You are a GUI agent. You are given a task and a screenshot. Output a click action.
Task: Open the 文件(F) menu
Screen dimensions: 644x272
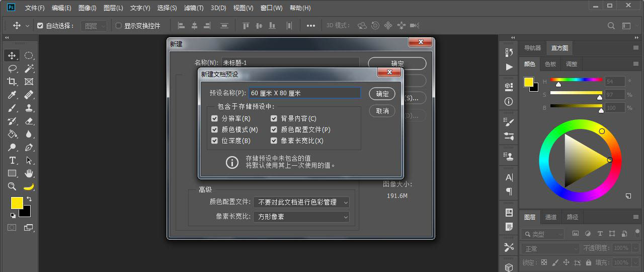pyautogui.click(x=35, y=8)
